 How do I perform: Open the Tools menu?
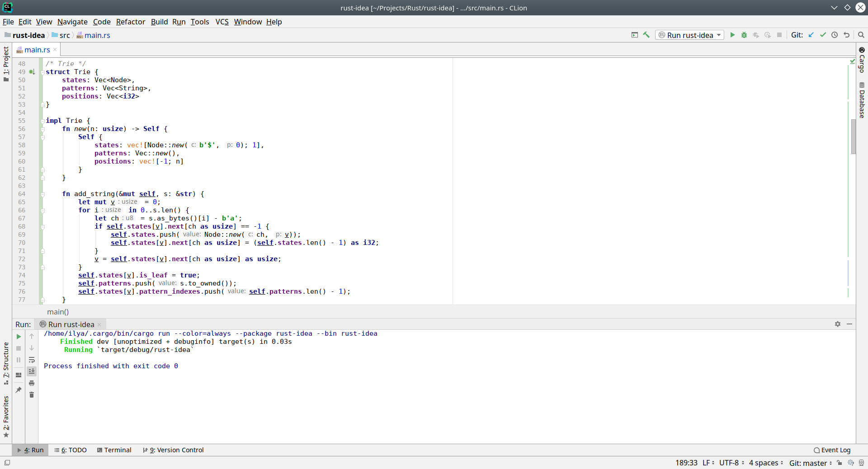[x=200, y=22]
